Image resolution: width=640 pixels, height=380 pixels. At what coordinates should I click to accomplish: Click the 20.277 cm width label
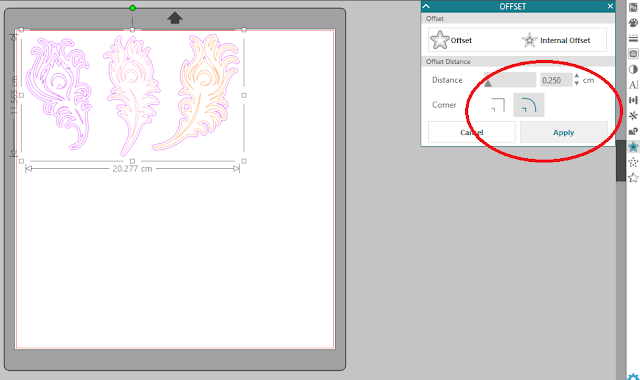[x=132, y=169]
